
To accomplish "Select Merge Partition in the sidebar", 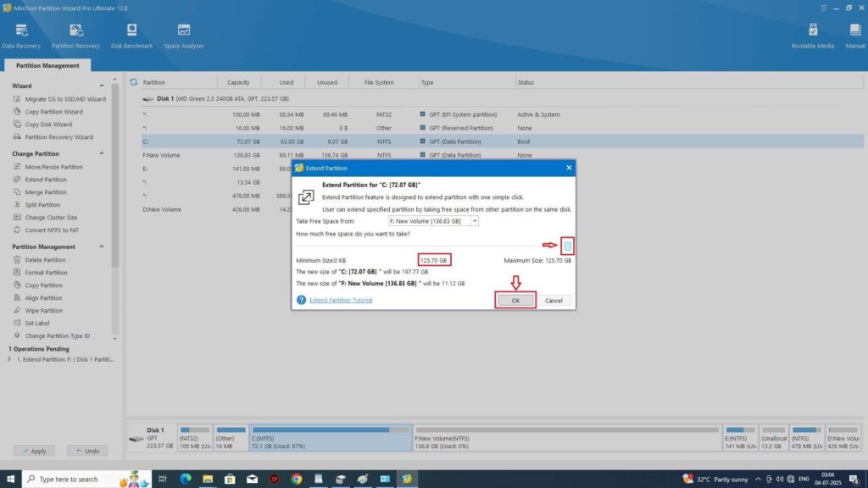I will 46,192.
